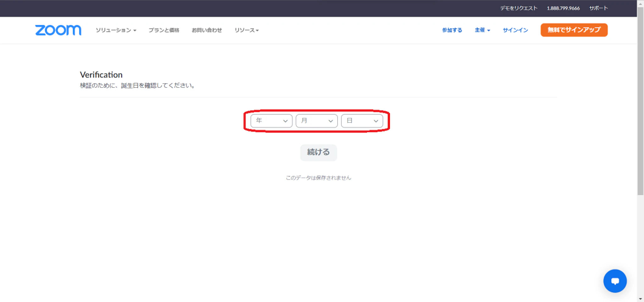Open the 月 (month) dropdown
Viewport: 644px width, 302px height.
(317, 121)
